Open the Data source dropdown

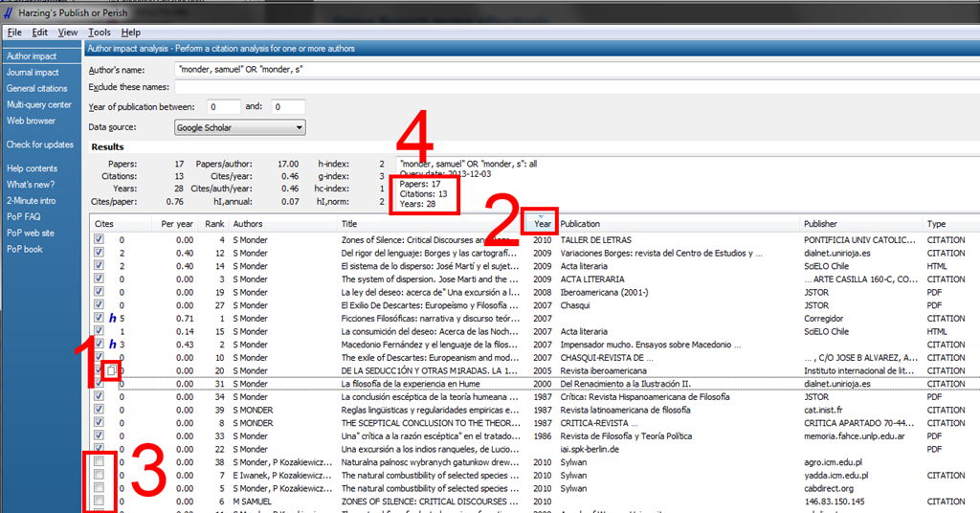pyautogui.click(x=239, y=127)
